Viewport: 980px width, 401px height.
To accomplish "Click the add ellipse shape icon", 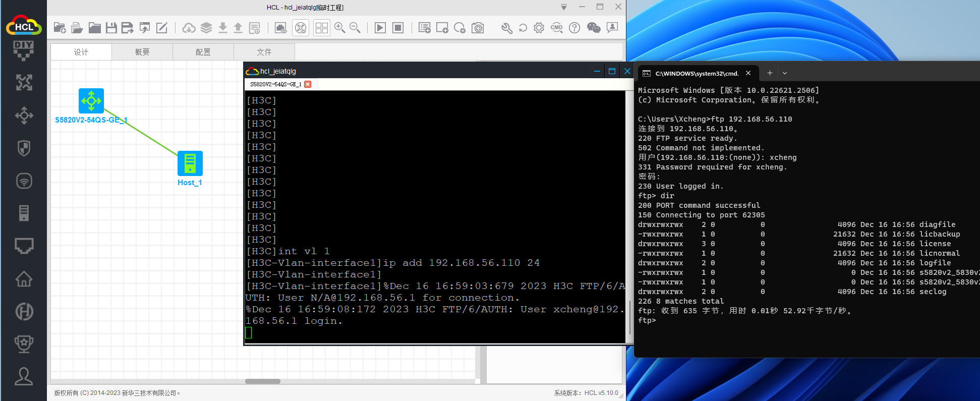I will [x=459, y=28].
